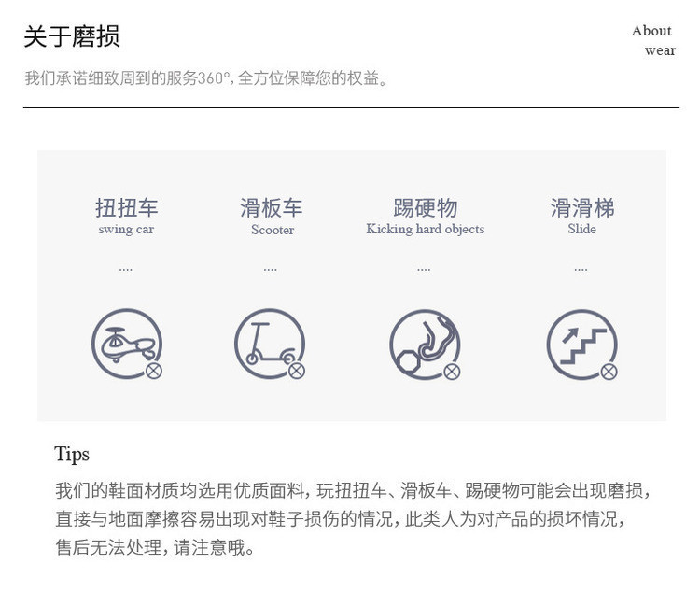Click the 关于磨损 page title
Image resolution: width=700 pixels, height=591 pixels.
(72, 36)
